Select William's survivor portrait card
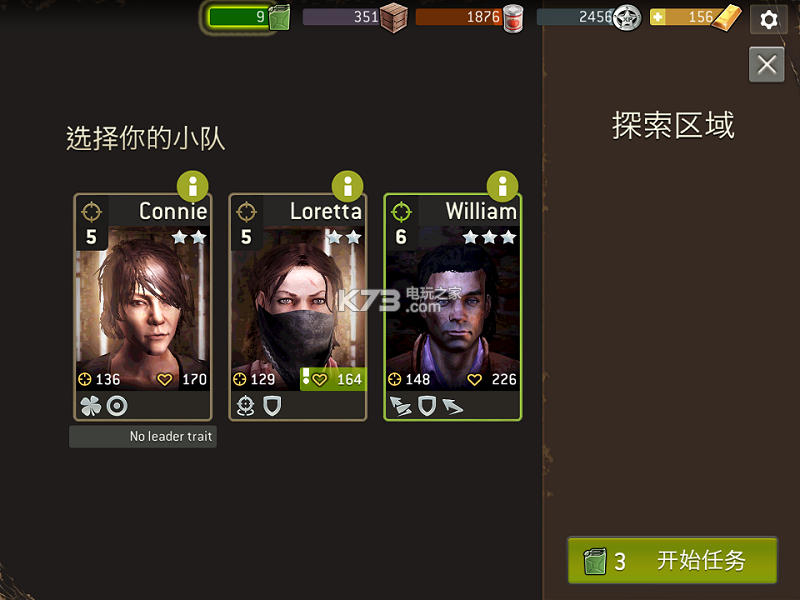Image resolution: width=800 pixels, height=600 pixels. click(453, 307)
